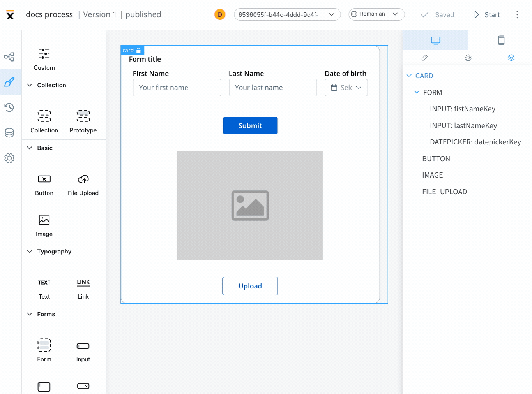The image size is (532, 394).
Task: Open the version history sidebar icon
Action: tap(9, 107)
